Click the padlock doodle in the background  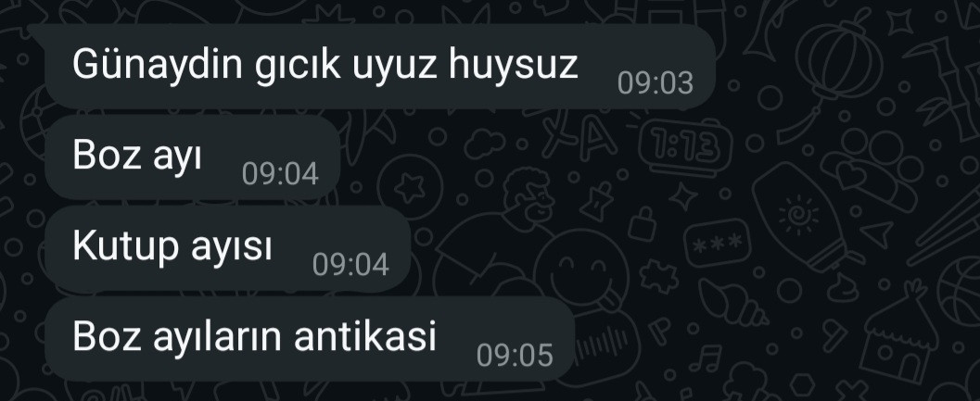point(643,225)
